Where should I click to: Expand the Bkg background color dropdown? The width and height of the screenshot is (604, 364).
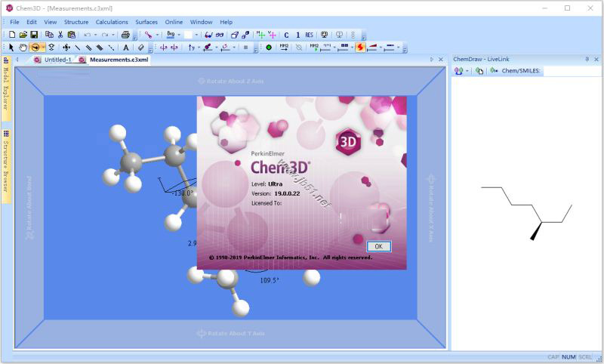(x=179, y=35)
